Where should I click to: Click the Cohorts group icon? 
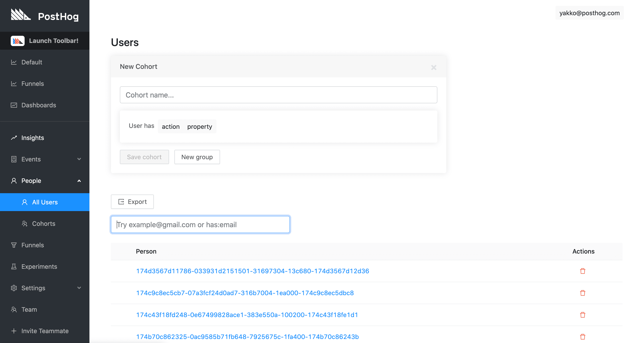[x=25, y=224]
